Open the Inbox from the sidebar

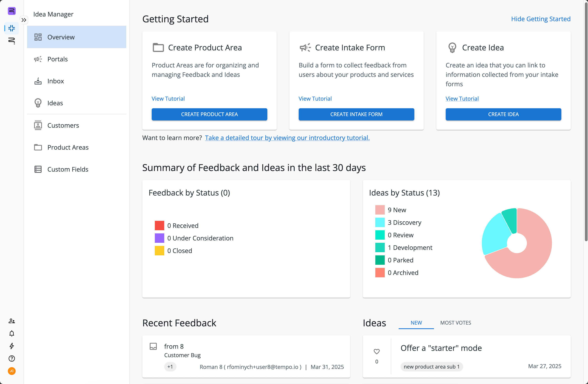[56, 81]
